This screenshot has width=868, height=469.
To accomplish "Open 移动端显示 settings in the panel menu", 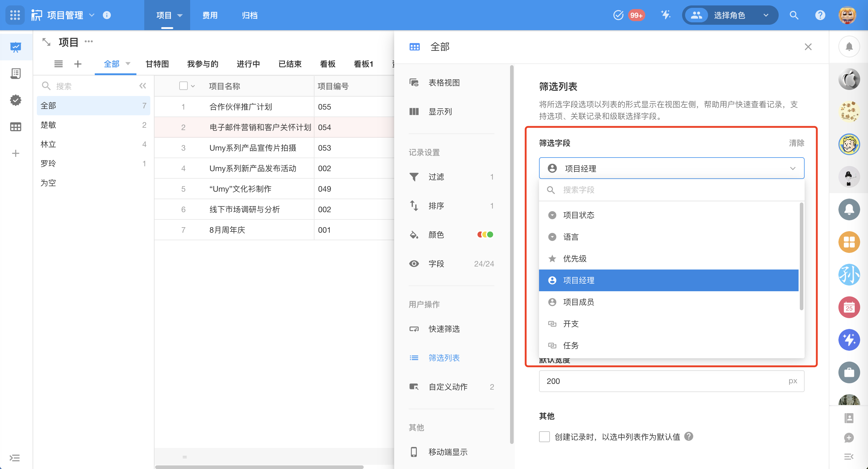I will 452,452.
